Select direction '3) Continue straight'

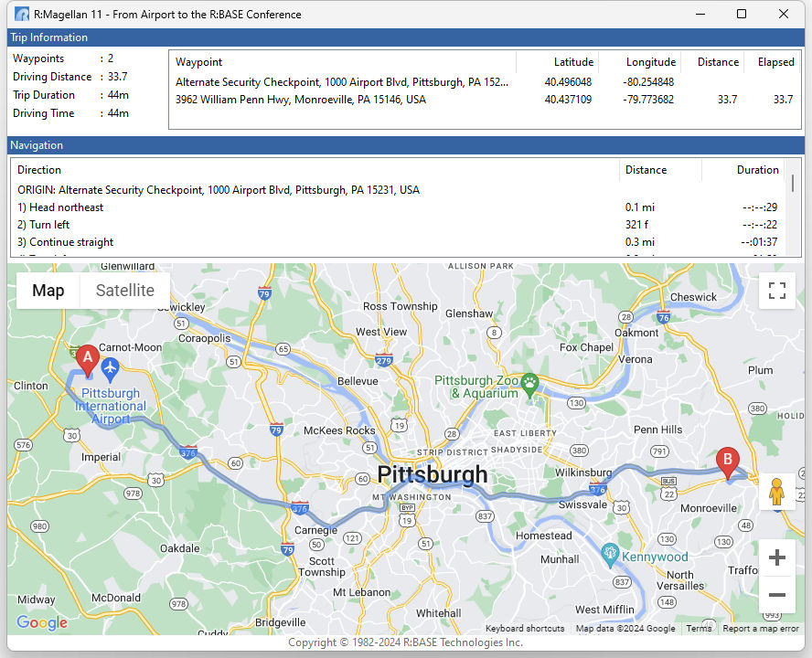pos(399,242)
